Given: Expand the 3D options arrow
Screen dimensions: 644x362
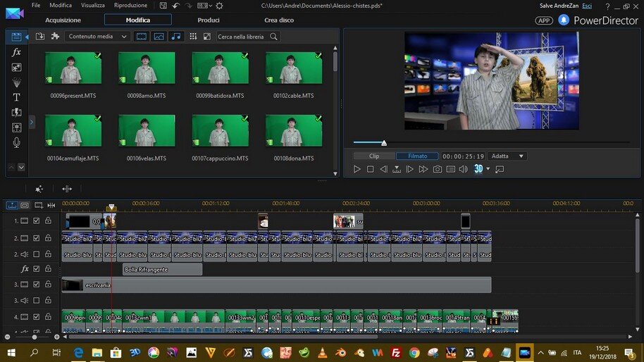Looking at the screenshot, I should click(x=488, y=169).
